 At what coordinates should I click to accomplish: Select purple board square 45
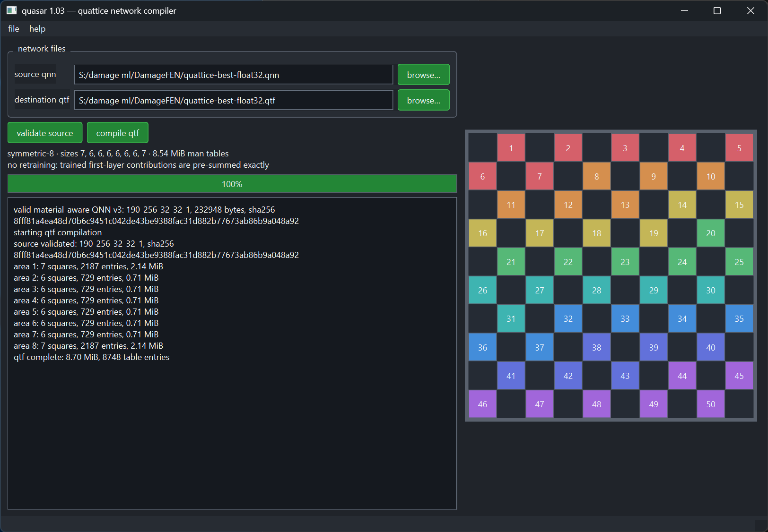[739, 376]
